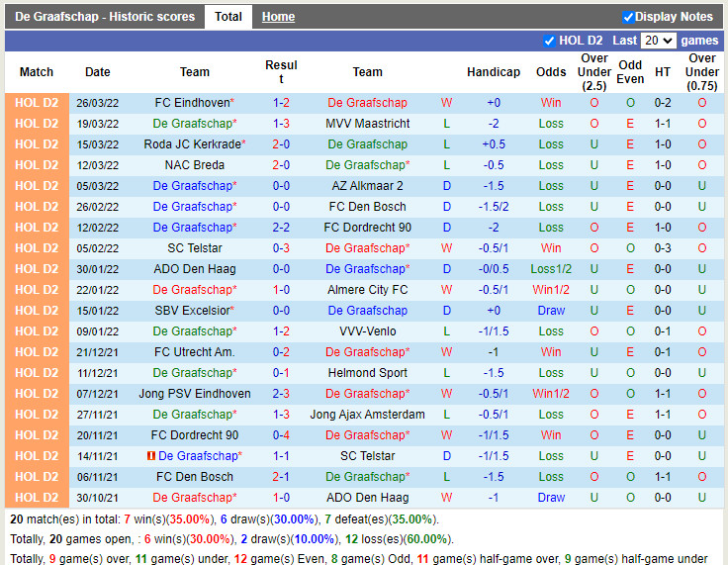Open Roda JC Kerkrade team link

tap(192, 144)
